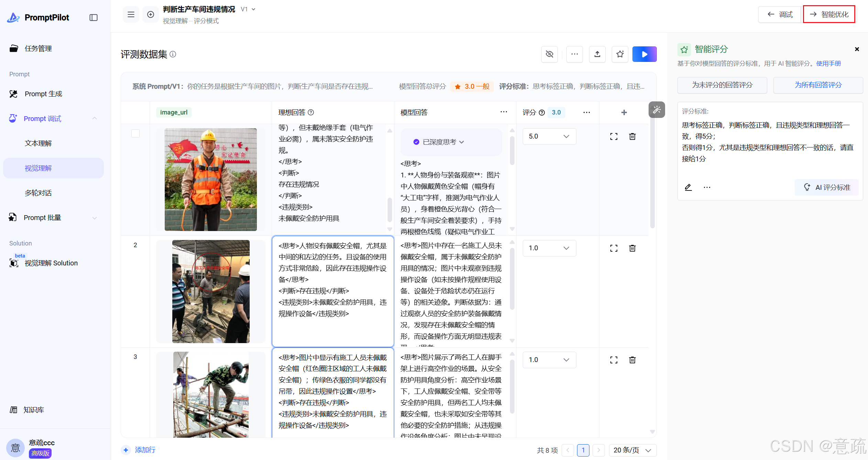Click the 评测数据集 info icon
The height and width of the screenshot is (460, 868).
[173, 54]
